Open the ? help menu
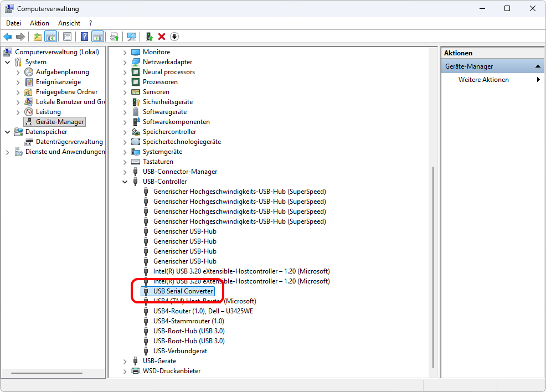 (x=90, y=23)
